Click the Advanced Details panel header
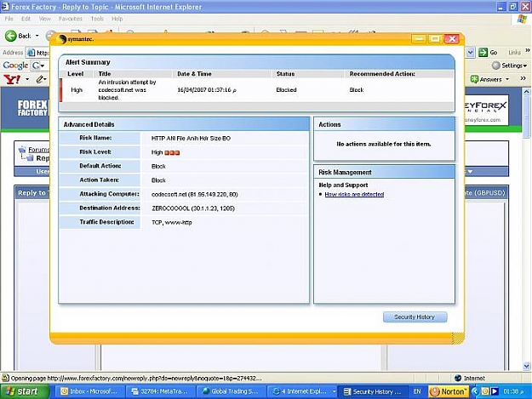 (x=184, y=124)
